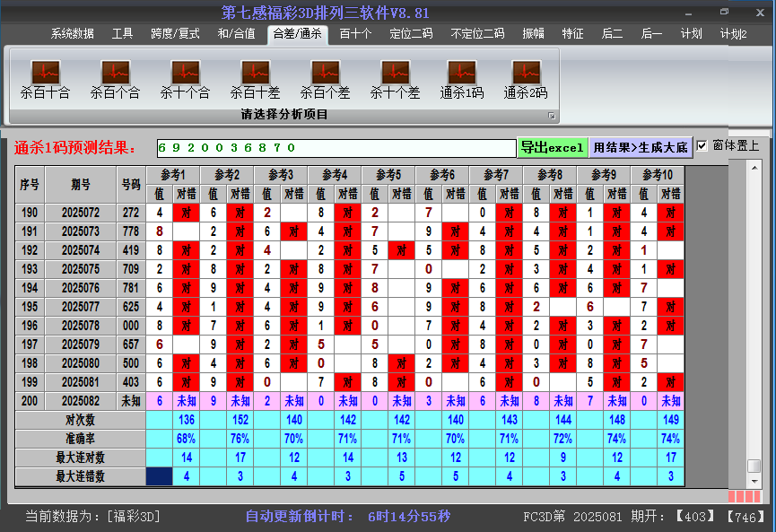Select the row for period 2025077
776x532 pixels.
[350, 307]
